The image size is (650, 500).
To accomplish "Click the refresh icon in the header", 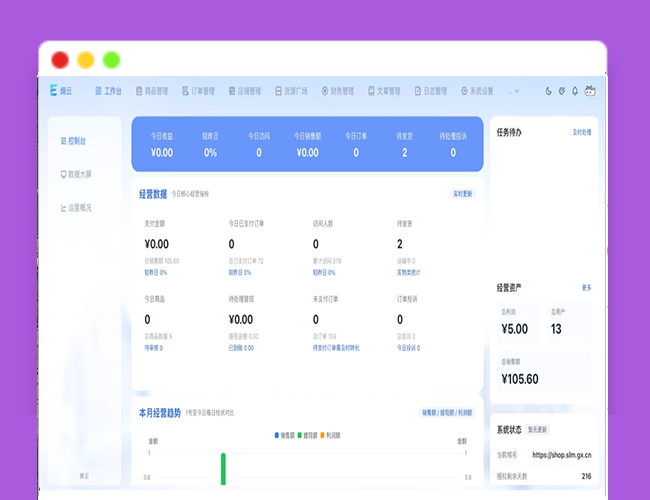I will click(562, 91).
